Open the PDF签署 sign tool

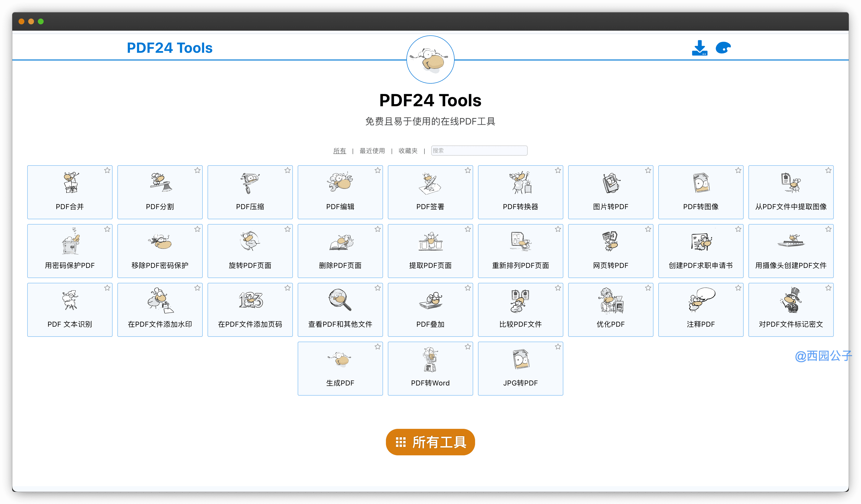430,192
